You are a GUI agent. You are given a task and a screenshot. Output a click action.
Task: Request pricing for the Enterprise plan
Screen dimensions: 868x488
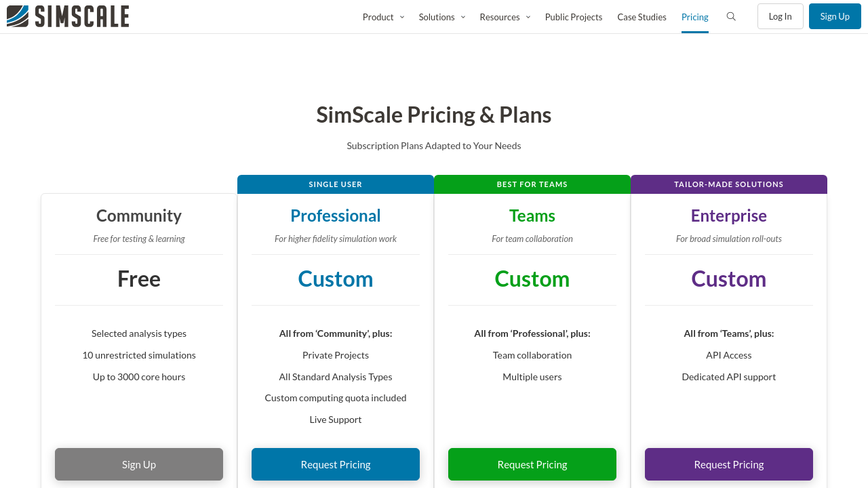[729, 464]
